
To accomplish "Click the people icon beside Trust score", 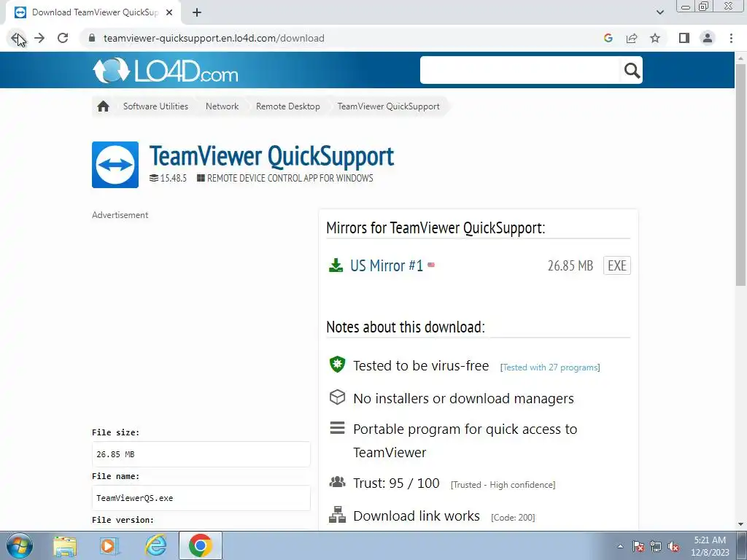I will coord(337,482).
